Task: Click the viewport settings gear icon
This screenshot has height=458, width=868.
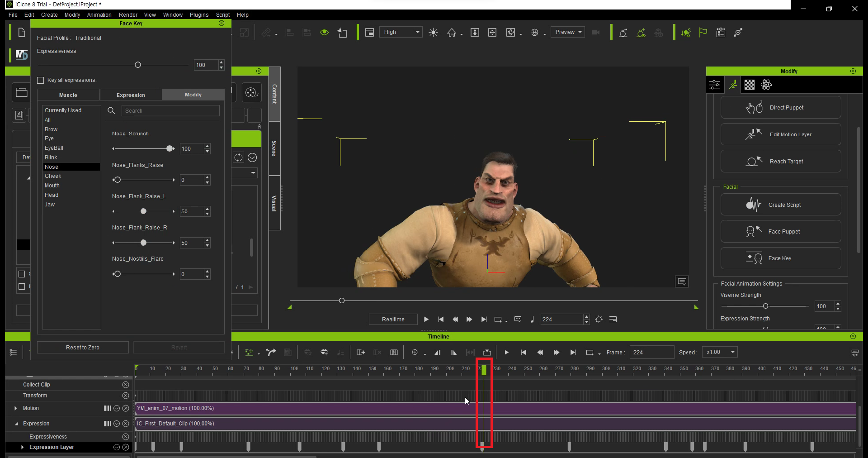Action: [599, 320]
